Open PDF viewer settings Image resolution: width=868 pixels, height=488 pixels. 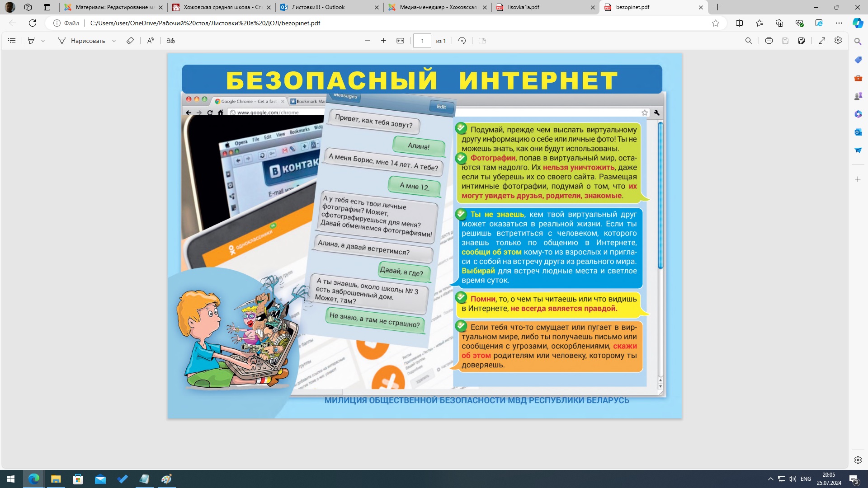tap(838, 41)
